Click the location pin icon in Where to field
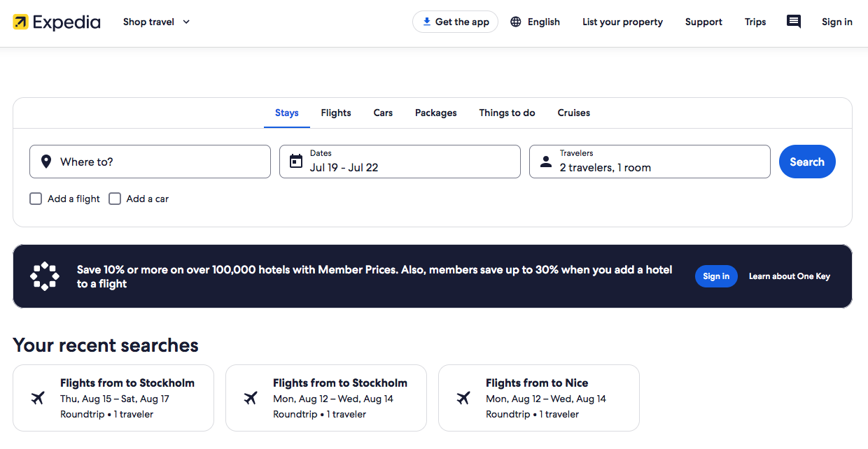868x449 pixels. coord(46,162)
